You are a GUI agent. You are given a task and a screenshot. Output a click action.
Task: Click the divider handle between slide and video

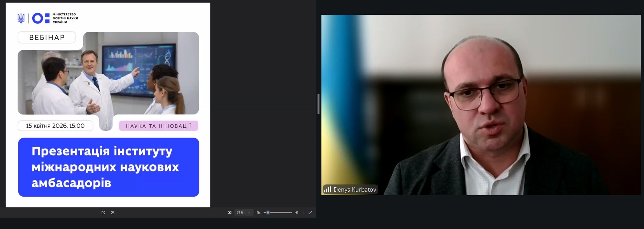coord(318,104)
